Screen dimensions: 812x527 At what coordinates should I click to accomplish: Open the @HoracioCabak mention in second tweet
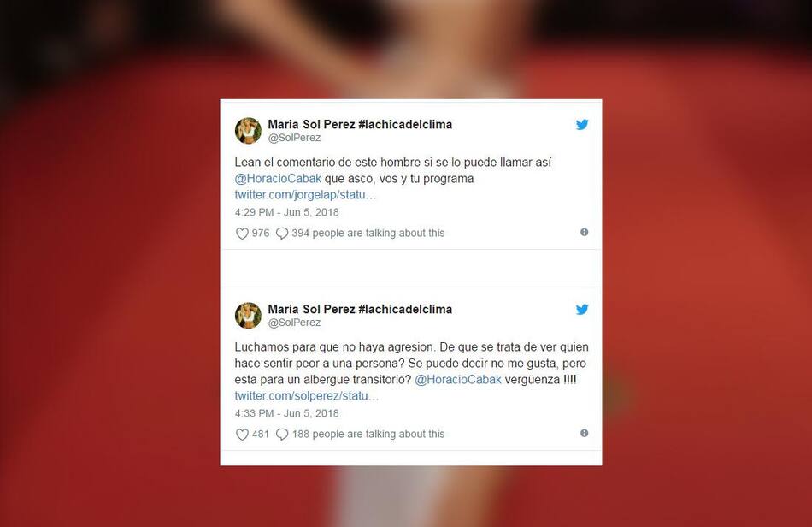[x=458, y=379]
